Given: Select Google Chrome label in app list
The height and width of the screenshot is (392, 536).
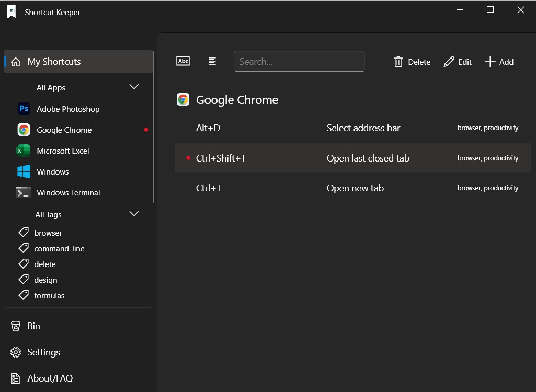Looking at the screenshot, I should point(64,130).
